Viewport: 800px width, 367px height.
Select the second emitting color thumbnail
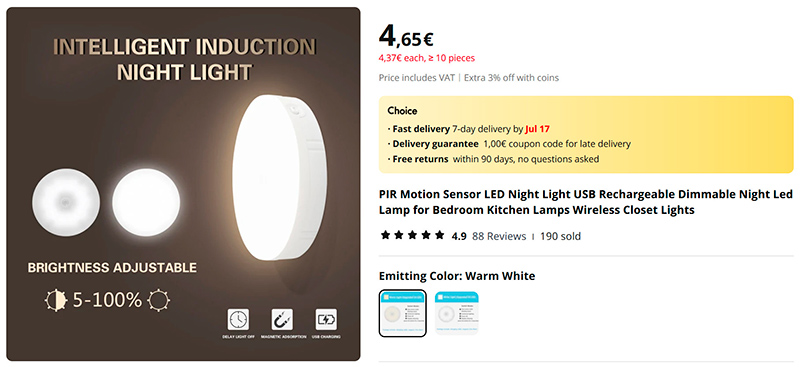[x=457, y=313]
